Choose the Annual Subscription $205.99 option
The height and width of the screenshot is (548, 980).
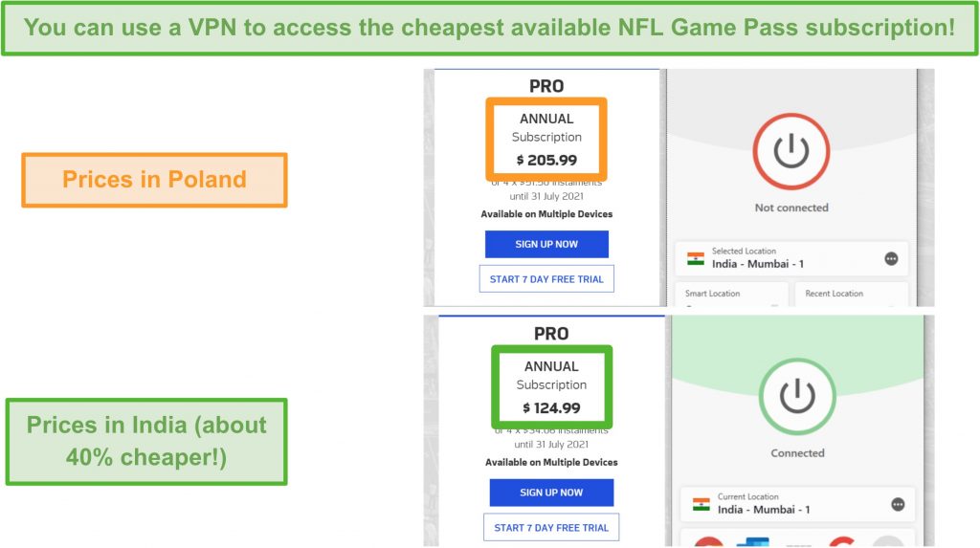(x=546, y=139)
